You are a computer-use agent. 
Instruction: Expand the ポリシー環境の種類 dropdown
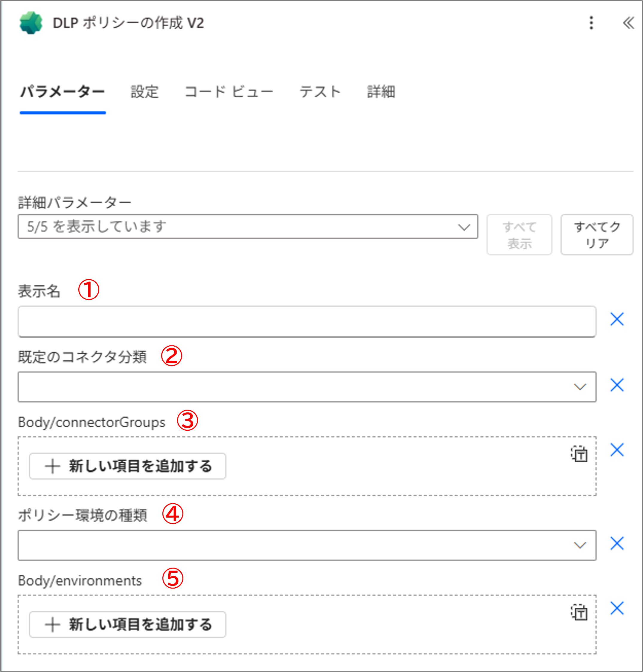pos(307,545)
